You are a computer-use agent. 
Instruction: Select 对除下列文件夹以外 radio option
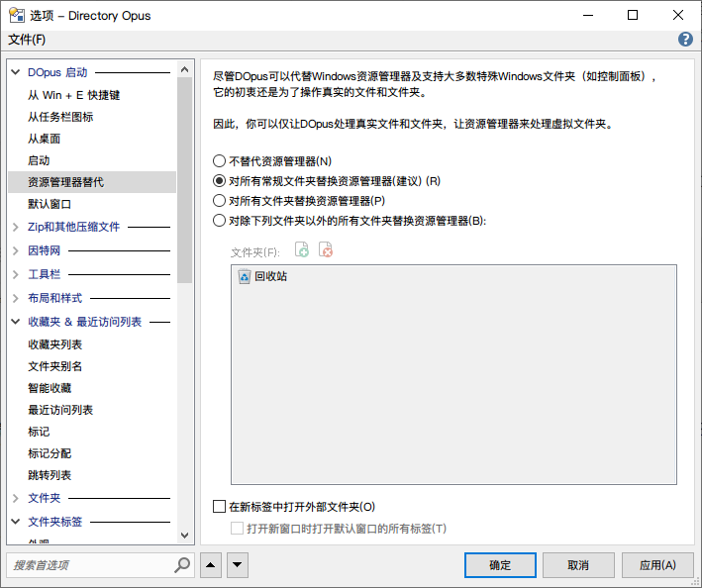[x=219, y=220]
